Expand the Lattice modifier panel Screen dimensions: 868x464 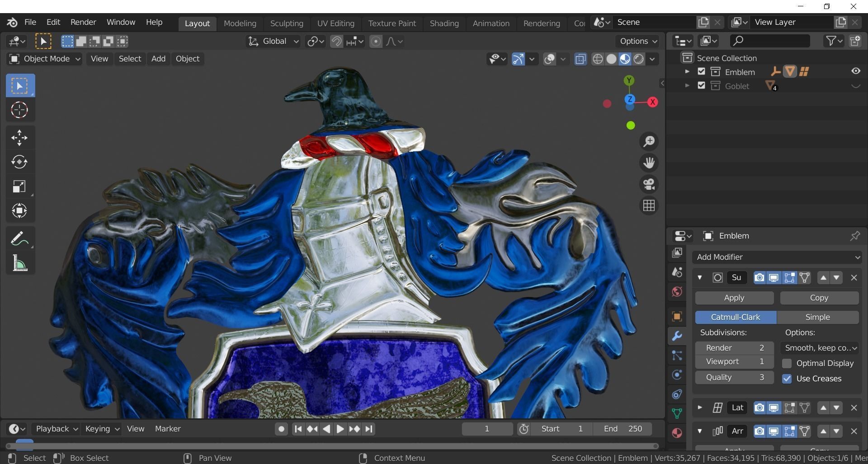[700, 408]
